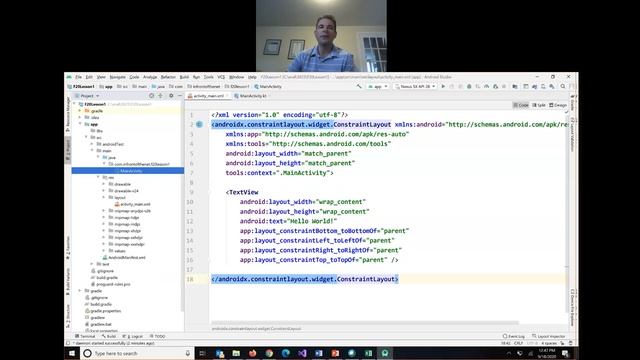Image resolution: width=640 pixels, height=360 pixels.
Task: Click the Windows Start button
Action: point(72,353)
